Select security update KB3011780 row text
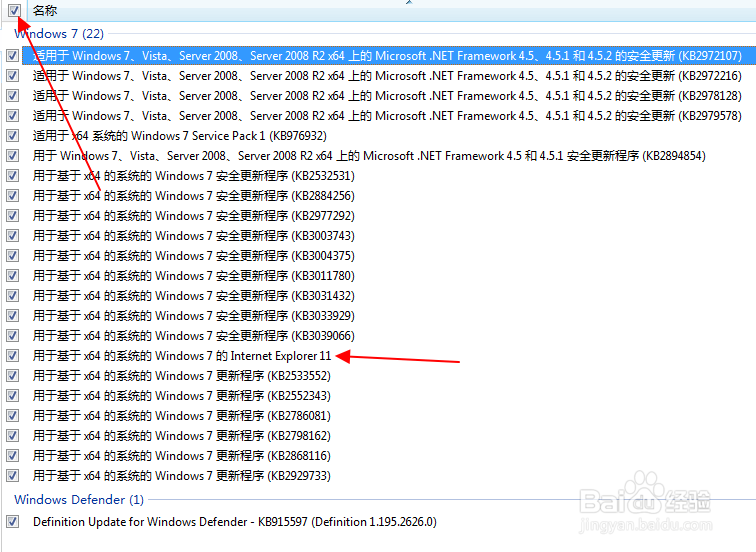This screenshot has width=756, height=552. tap(194, 276)
